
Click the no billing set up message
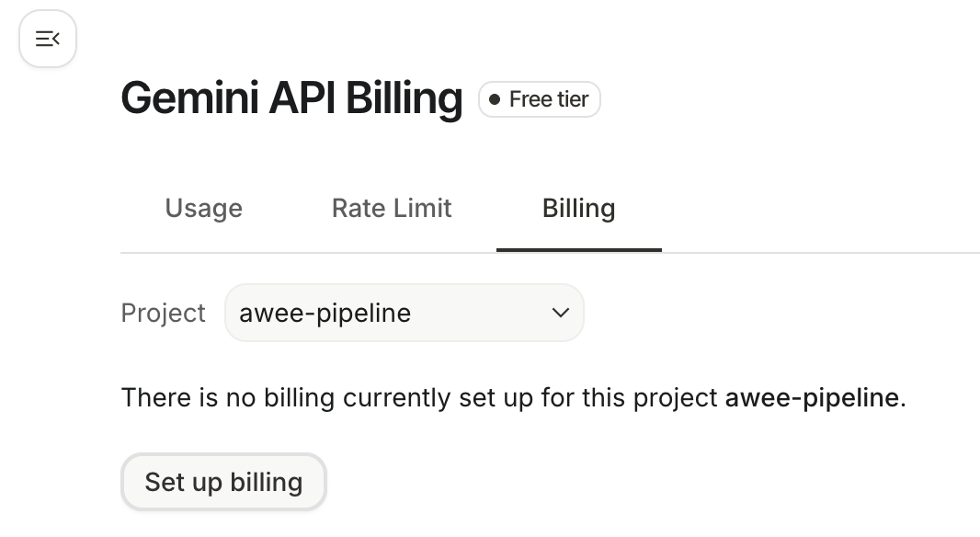tap(419, 398)
